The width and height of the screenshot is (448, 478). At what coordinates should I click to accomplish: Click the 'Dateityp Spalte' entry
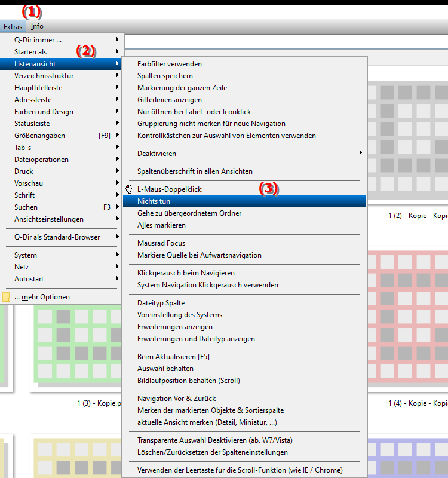tap(244, 303)
